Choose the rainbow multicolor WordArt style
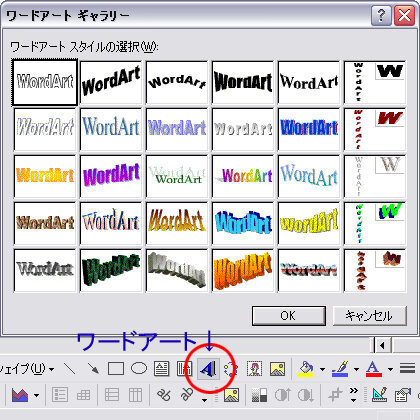Viewport: 420px width, 420px height. [x=243, y=176]
